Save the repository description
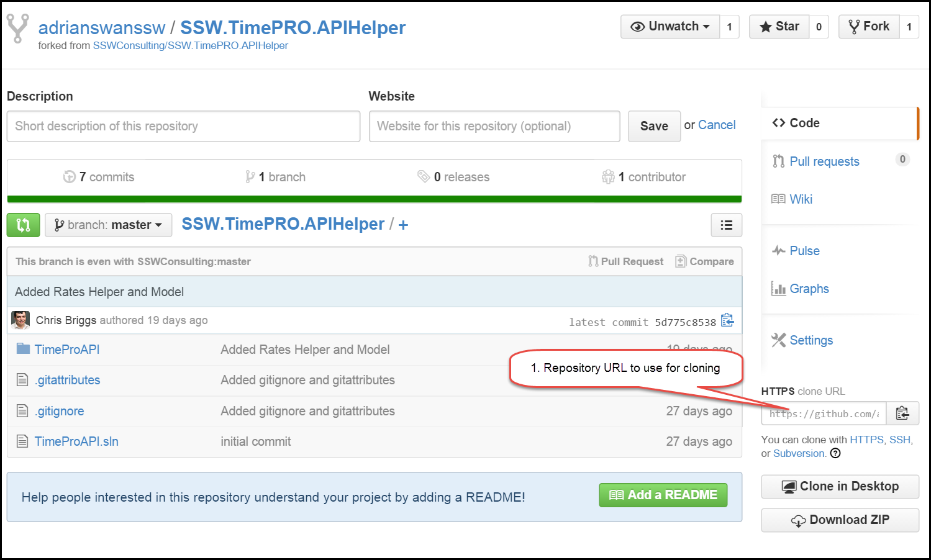This screenshot has height=560, width=931. 654,126
